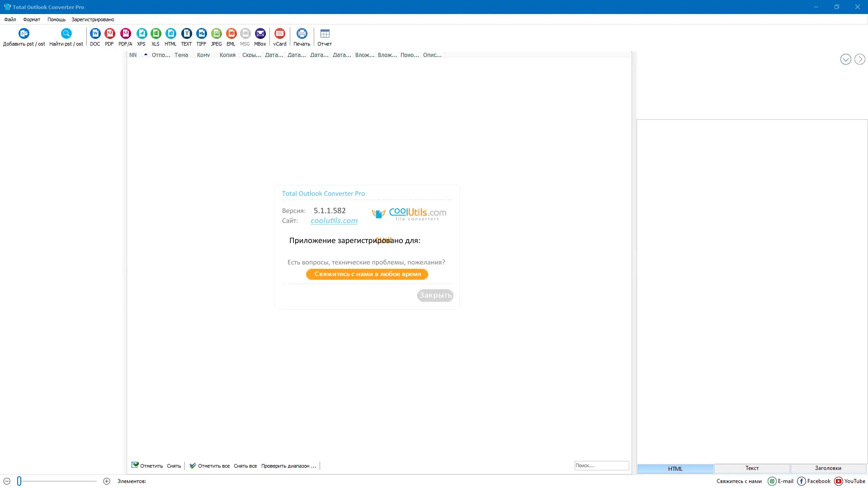Viewport: 868px width, 488px height.
Task: Click the MBox format icon
Action: pyautogui.click(x=260, y=34)
